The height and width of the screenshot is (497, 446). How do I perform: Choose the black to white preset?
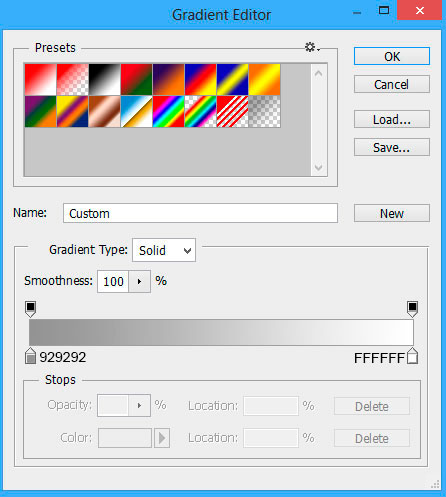104,80
